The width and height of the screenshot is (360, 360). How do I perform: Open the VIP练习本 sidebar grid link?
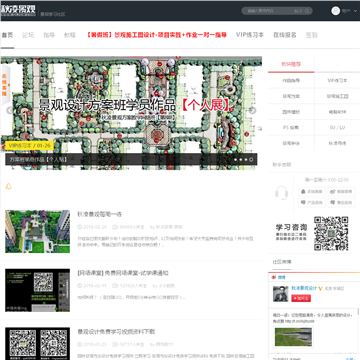[x=337, y=81]
